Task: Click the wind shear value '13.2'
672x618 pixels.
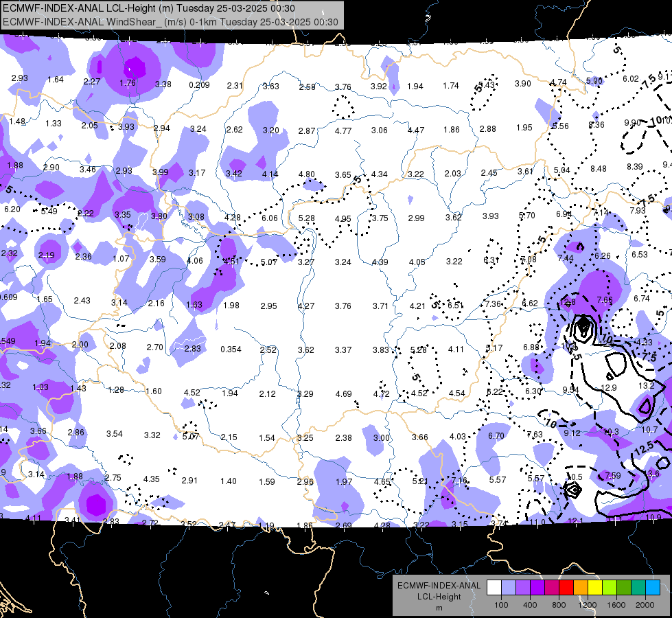Action: tap(647, 385)
